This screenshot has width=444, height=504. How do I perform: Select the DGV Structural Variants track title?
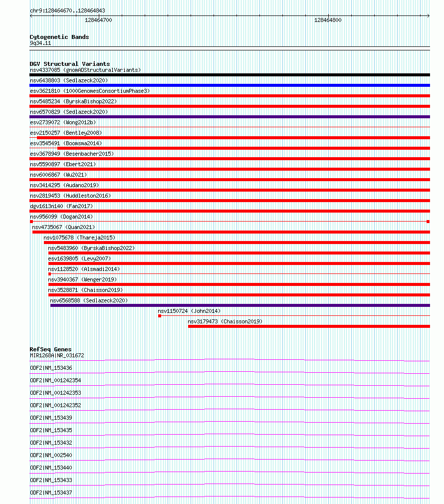70,64
